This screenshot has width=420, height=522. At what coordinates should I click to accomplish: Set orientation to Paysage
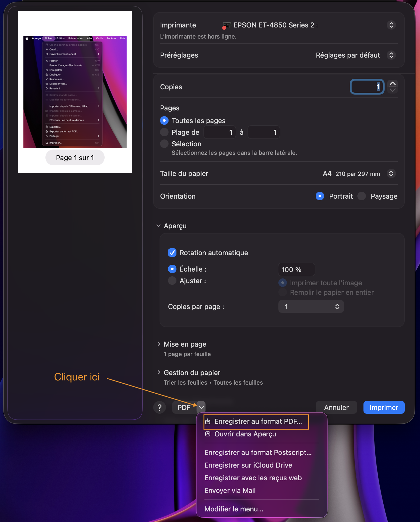tap(362, 196)
